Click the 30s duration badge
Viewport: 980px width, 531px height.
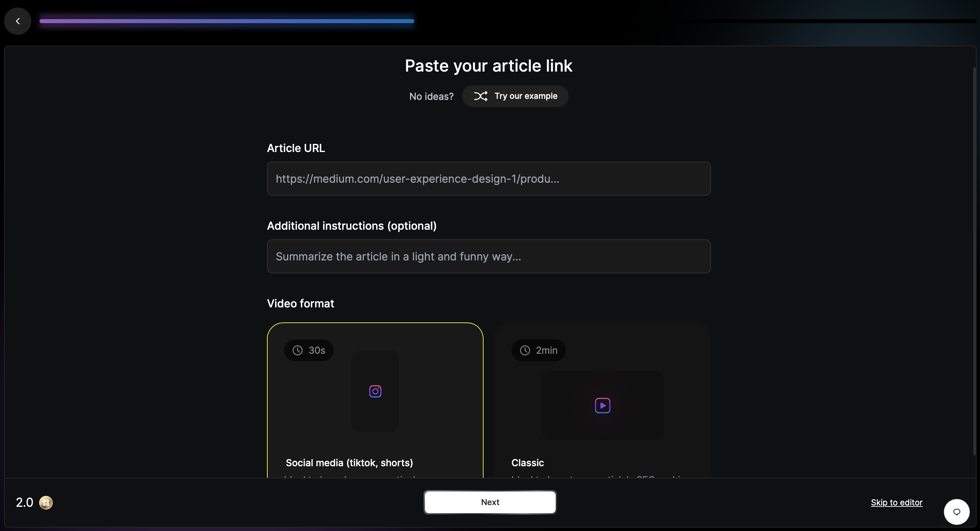(309, 350)
